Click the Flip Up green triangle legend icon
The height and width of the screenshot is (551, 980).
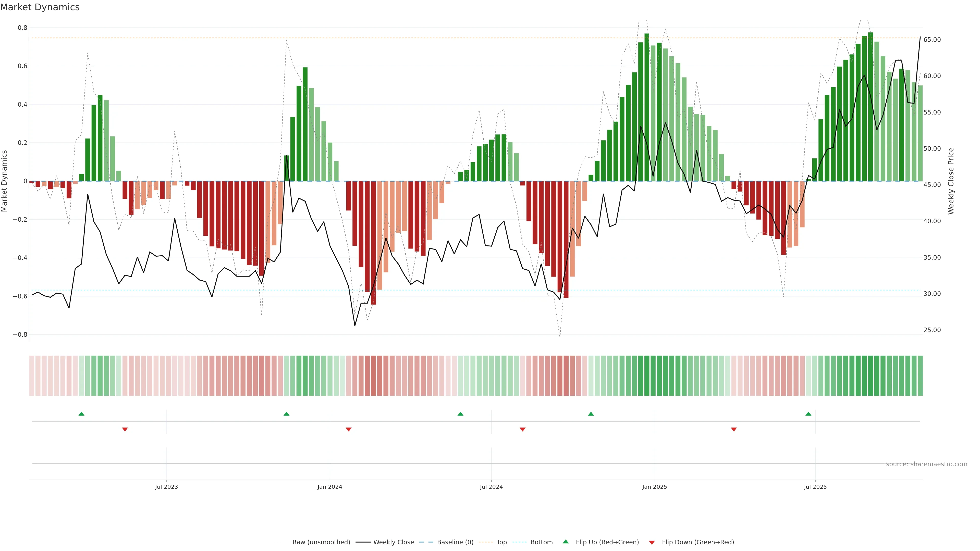[566, 542]
